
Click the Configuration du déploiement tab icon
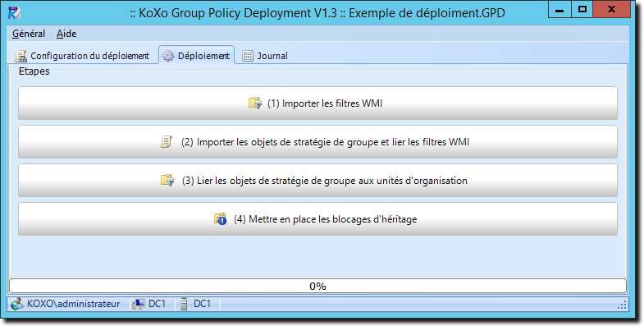click(x=21, y=56)
